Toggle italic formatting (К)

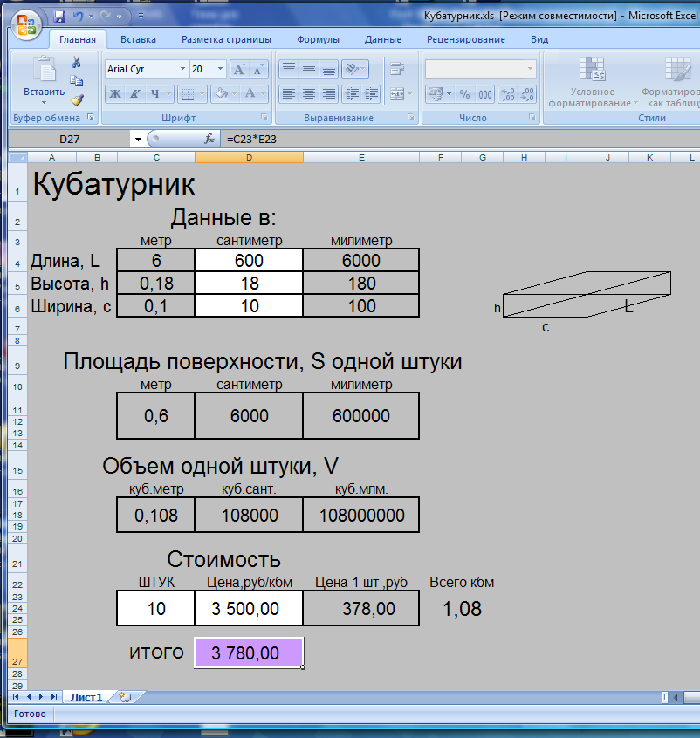coord(135,94)
